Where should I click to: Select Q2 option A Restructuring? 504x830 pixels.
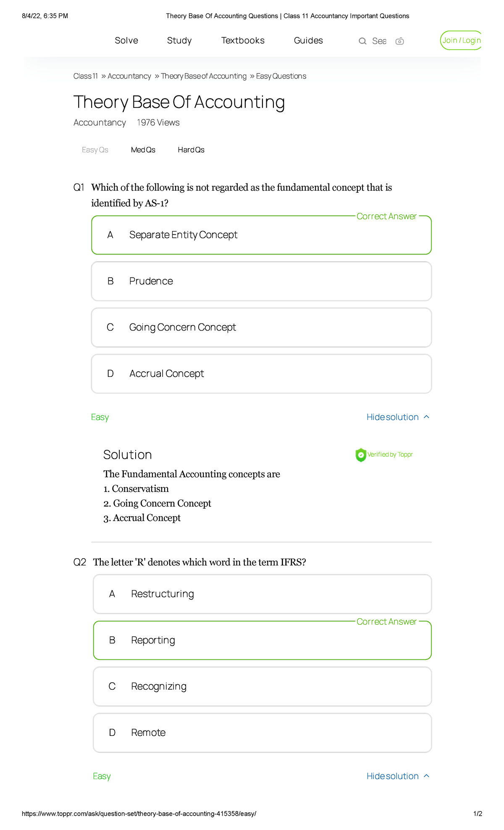(x=262, y=594)
